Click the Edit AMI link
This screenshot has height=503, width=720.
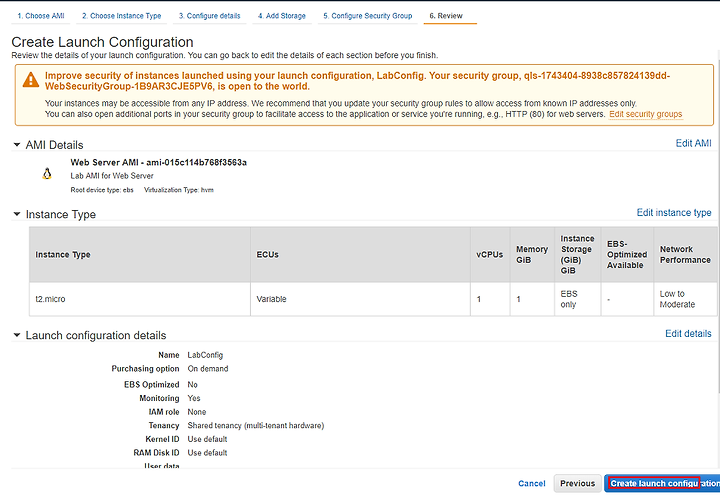[693, 143]
